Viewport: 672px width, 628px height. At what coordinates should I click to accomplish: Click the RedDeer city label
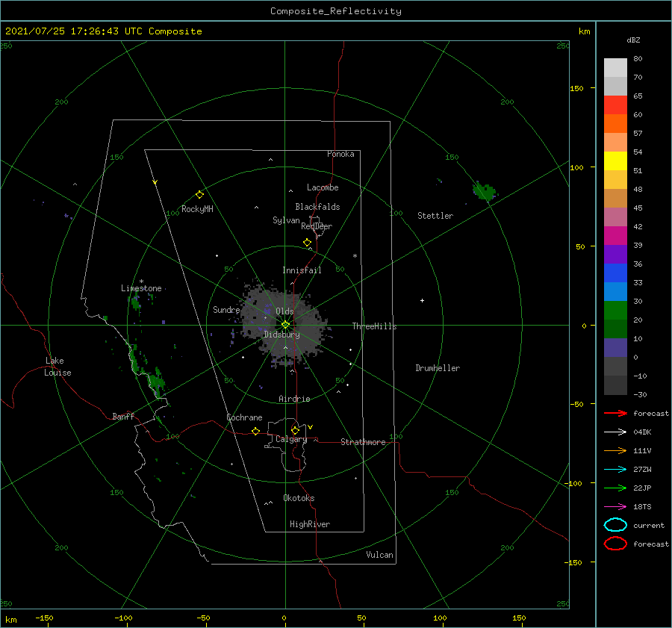click(317, 226)
